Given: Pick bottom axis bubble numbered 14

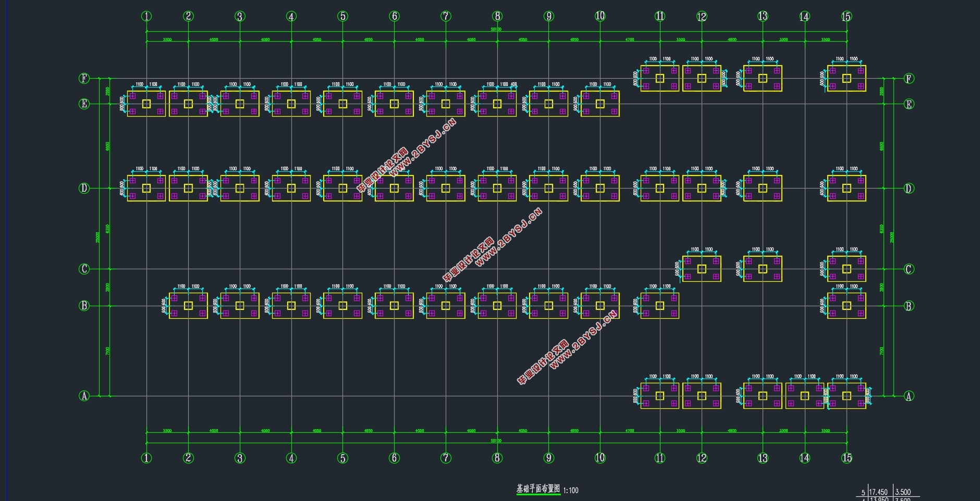Looking at the screenshot, I should (x=804, y=458).
